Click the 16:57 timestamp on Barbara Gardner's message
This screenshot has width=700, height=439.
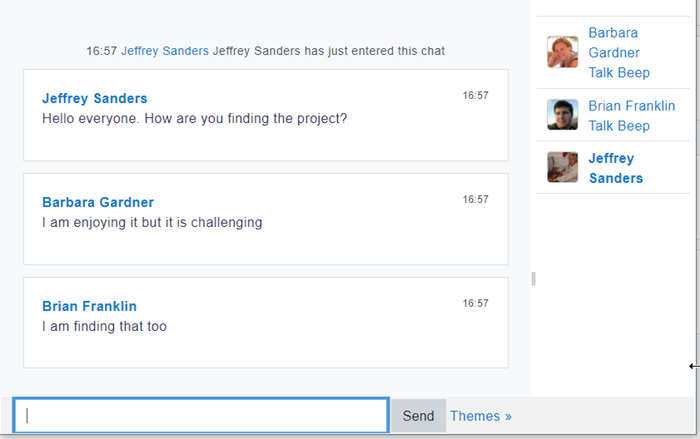[x=475, y=200]
